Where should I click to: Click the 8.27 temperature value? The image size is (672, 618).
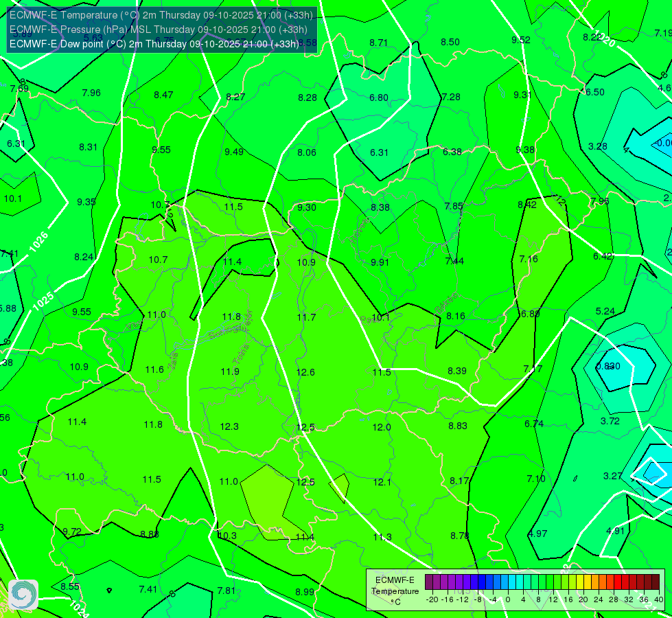[x=235, y=97]
